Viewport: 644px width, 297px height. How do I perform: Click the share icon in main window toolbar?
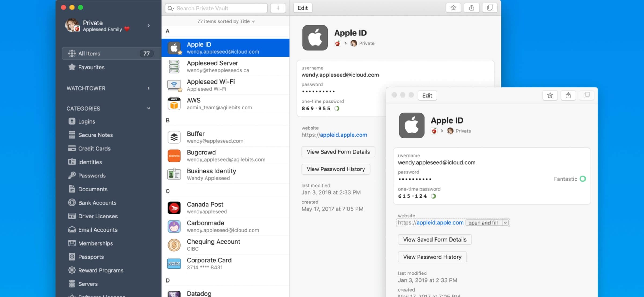click(x=471, y=8)
